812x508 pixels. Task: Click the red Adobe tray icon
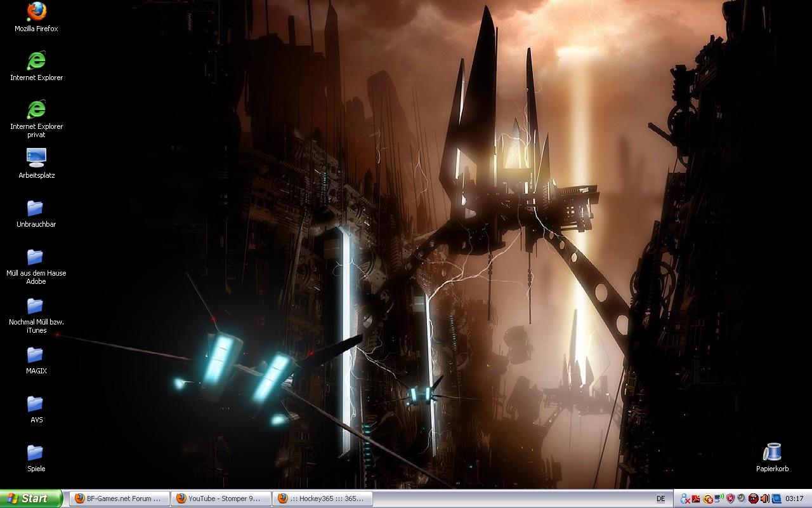click(696, 498)
